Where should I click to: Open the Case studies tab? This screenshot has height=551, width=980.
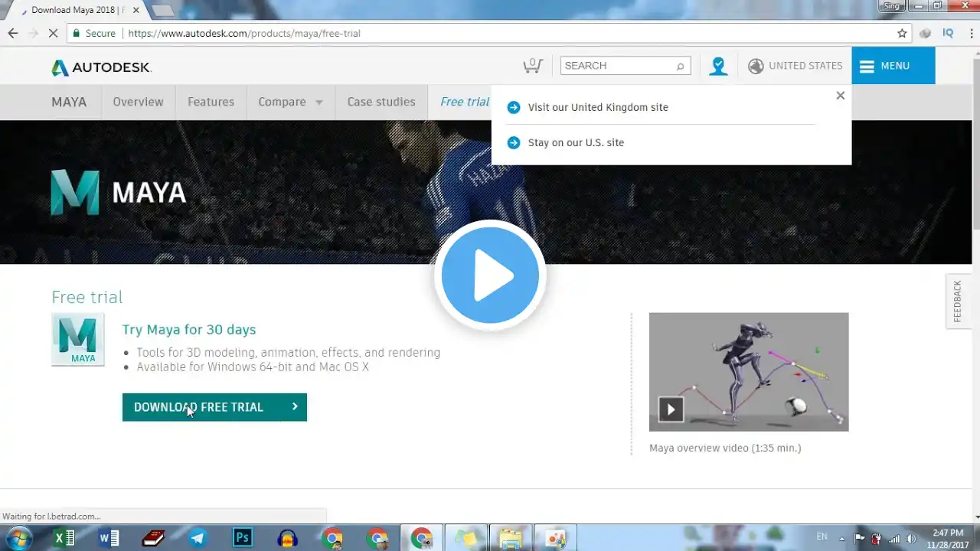pyautogui.click(x=381, y=102)
